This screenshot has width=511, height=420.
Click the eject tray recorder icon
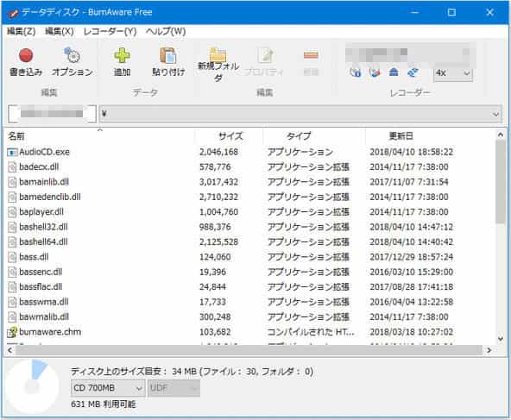[x=394, y=72]
